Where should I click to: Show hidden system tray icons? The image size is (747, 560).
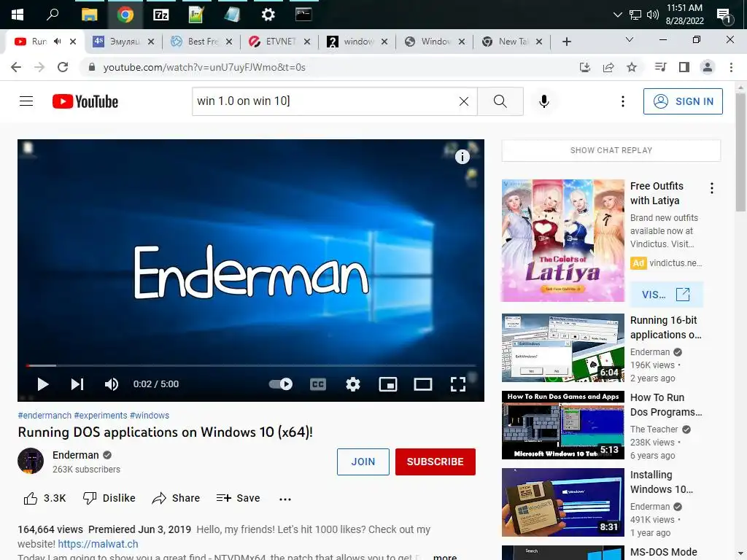click(618, 15)
